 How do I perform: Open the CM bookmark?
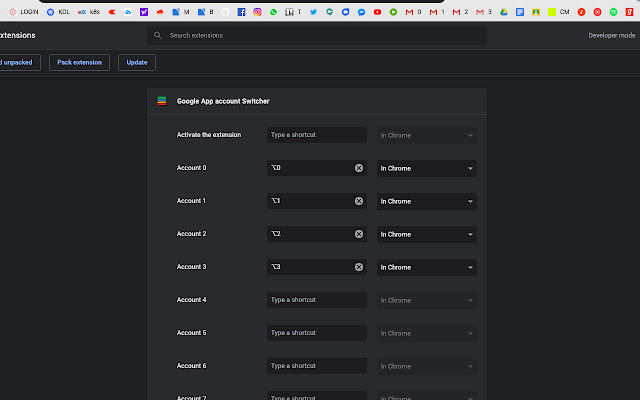[558, 12]
